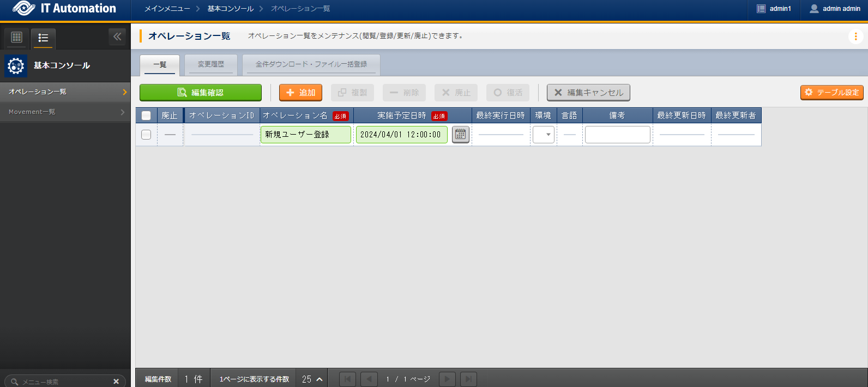Clear the menu search with X icon
Screen dimensions: 868x387
click(x=116, y=382)
